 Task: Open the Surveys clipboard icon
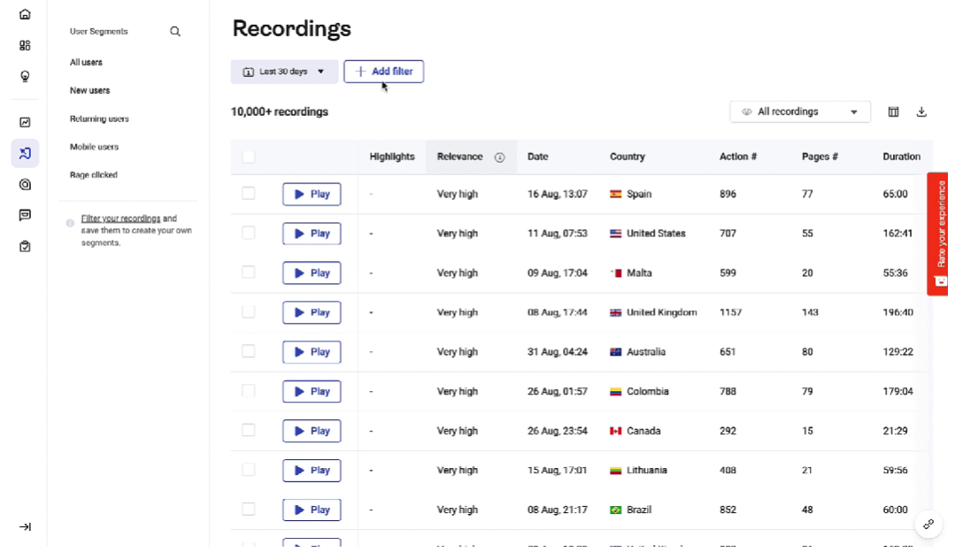[x=25, y=247]
